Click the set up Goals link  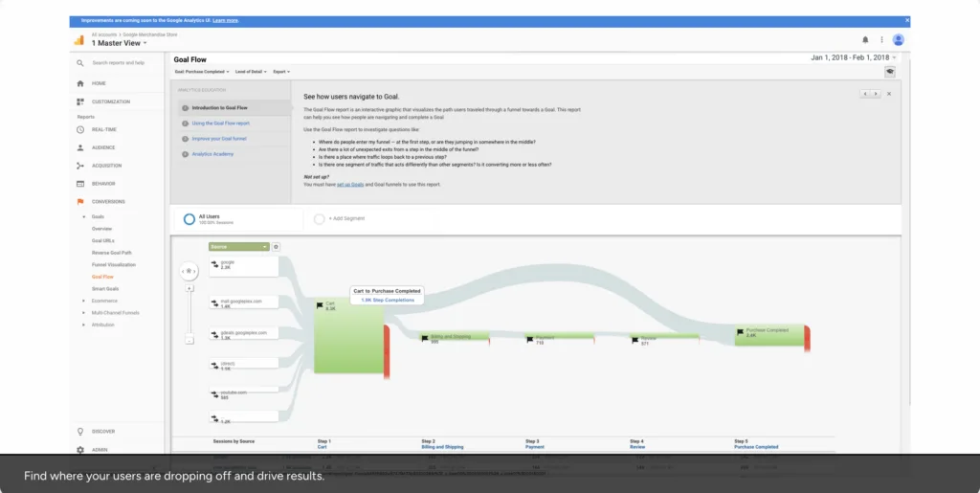350,185
